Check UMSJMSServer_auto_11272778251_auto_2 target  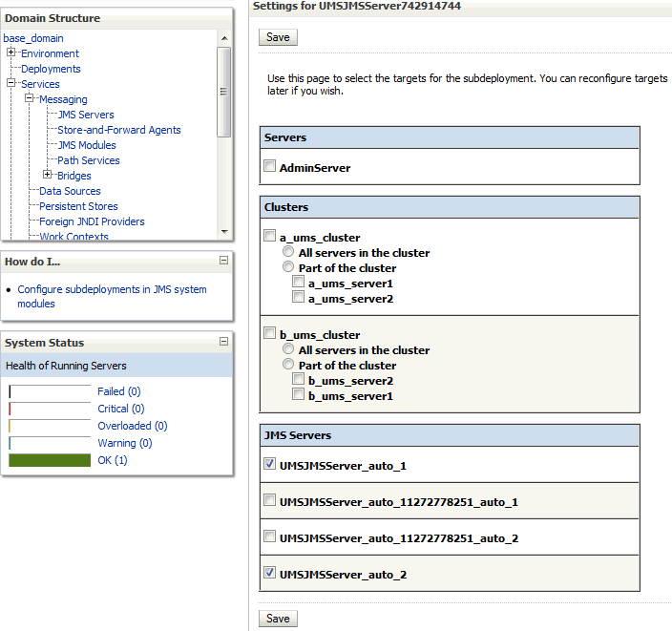(269, 536)
